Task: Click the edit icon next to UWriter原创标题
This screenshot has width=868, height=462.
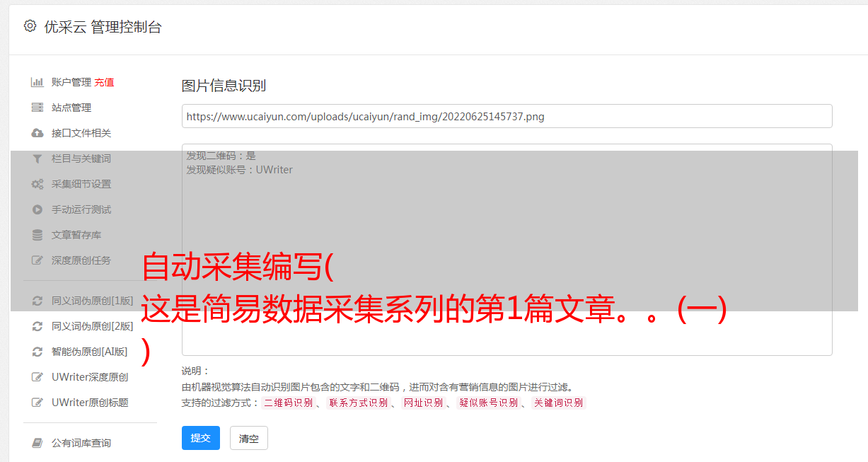Action: [37, 403]
